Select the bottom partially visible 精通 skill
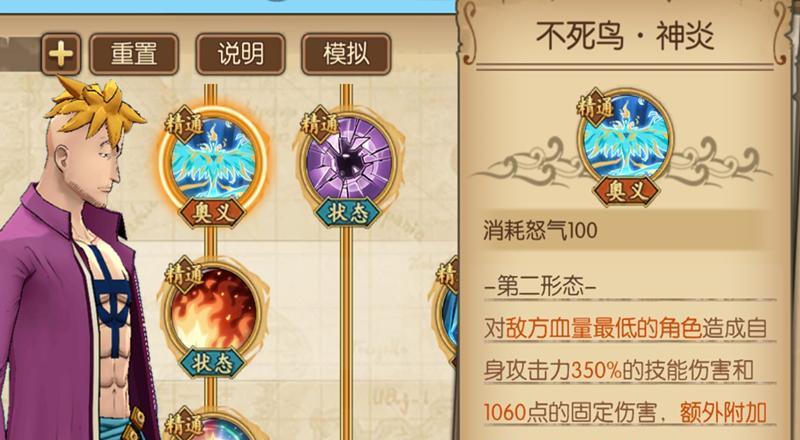800x440 pixels. [x=214, y=426]
